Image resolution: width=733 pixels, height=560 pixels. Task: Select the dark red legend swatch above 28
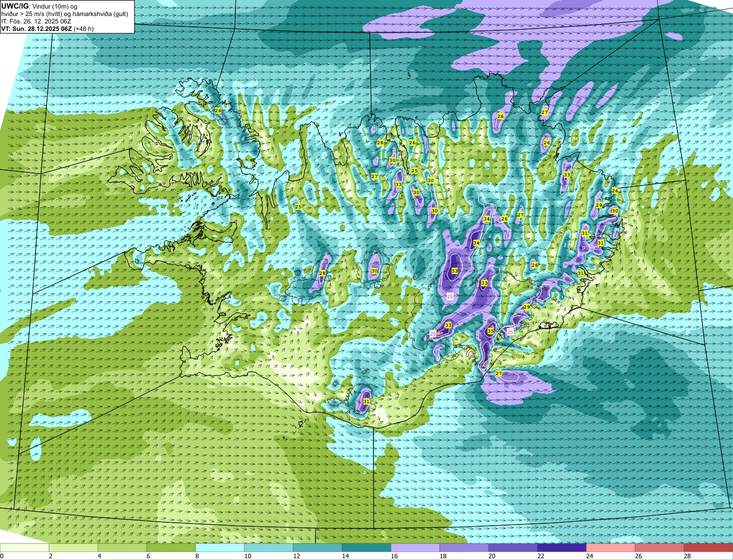[709, 548]
